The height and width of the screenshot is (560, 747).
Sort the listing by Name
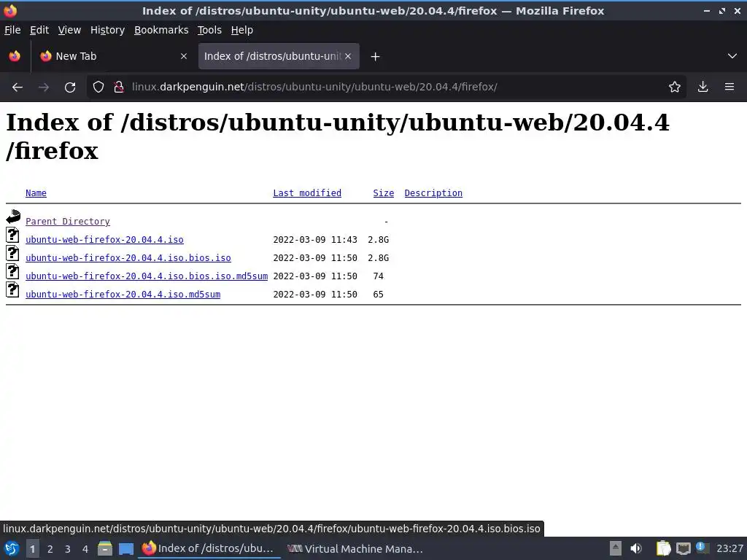(x=36, y=192)
